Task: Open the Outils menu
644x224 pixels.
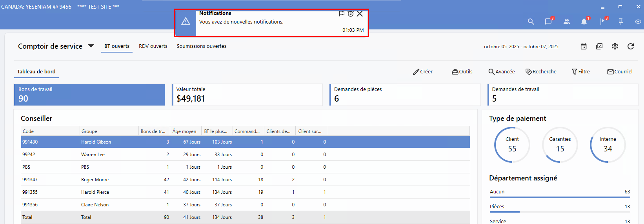Action: (462, 72)
